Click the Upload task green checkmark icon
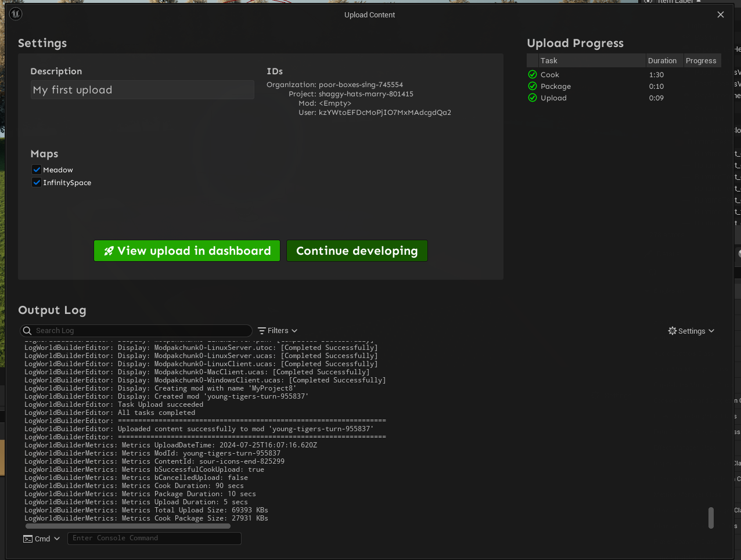The image size is (741, 560). 533,97
